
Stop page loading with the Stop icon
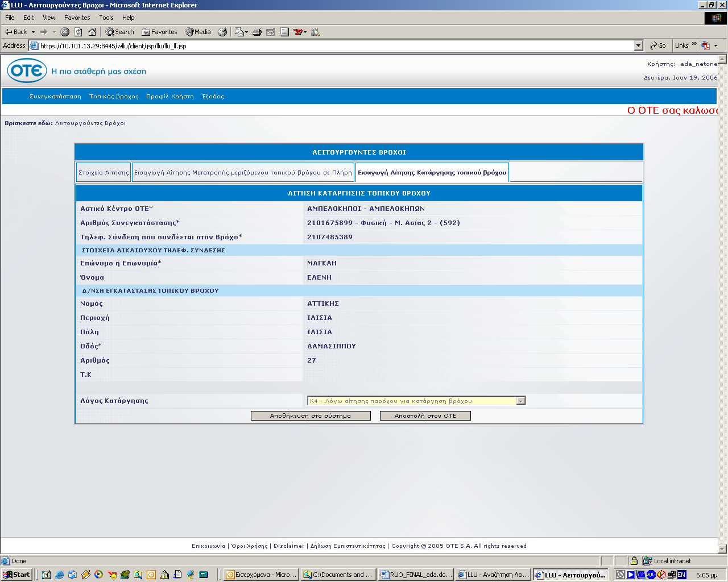point(65,32)
